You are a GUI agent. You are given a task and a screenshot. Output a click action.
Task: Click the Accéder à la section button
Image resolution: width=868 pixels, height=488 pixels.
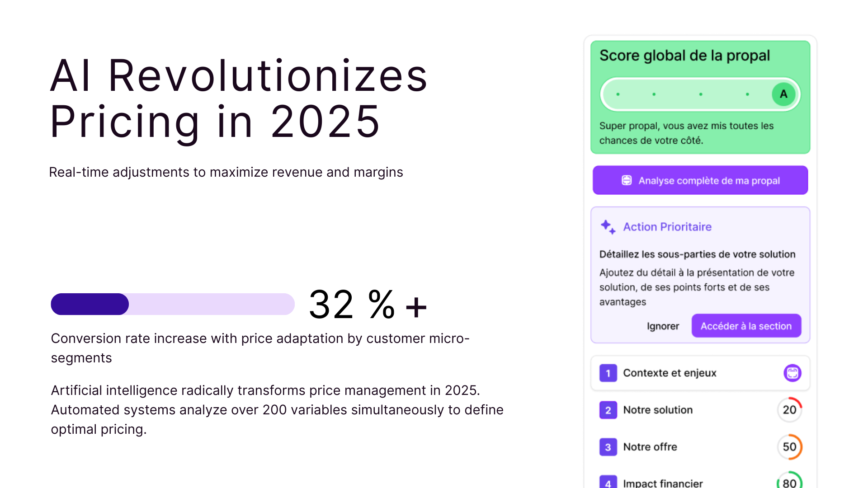pos(746,326)
